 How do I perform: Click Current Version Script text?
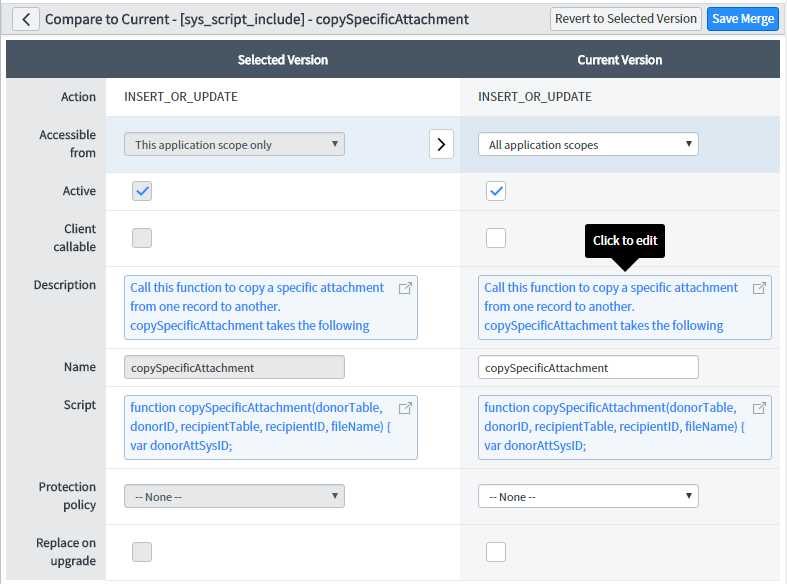click(614, 426)
